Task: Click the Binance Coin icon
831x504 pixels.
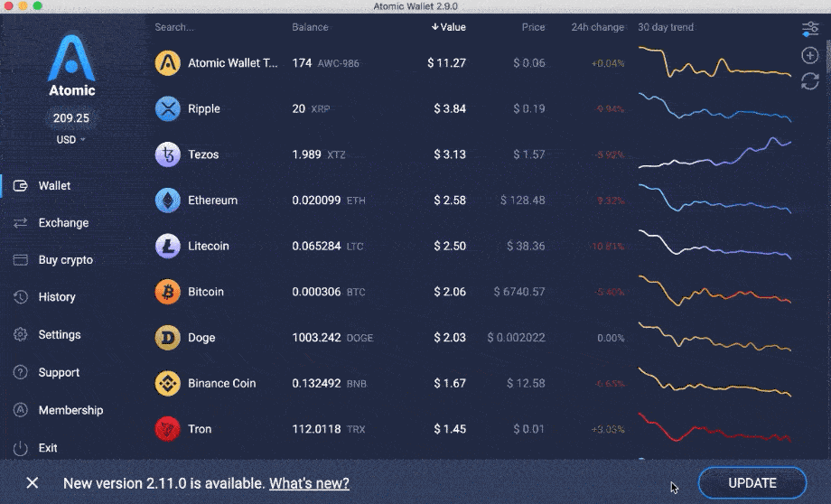Action: 167,383
